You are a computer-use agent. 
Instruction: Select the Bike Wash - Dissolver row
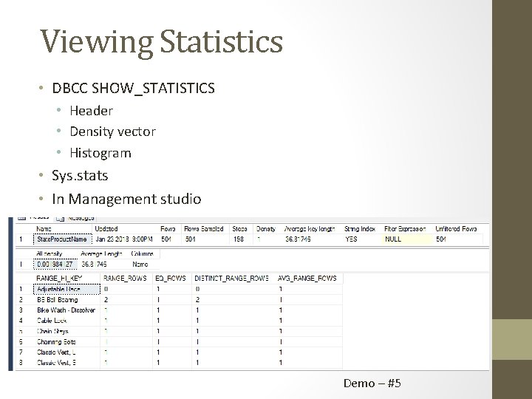click(x=179, y=310)
